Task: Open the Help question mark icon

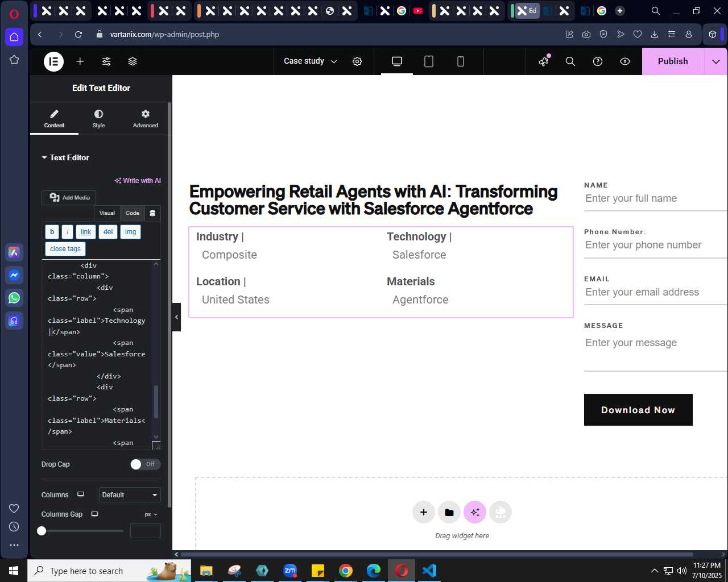Action: [x=598, y=61]
